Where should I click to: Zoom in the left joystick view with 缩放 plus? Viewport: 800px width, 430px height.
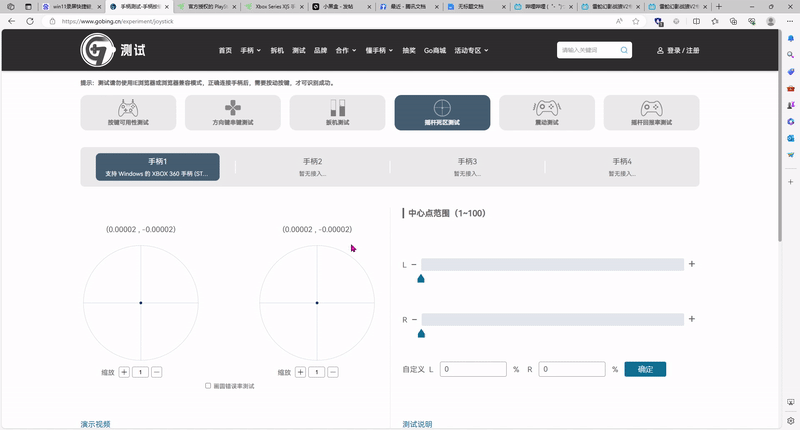(124, 372)
